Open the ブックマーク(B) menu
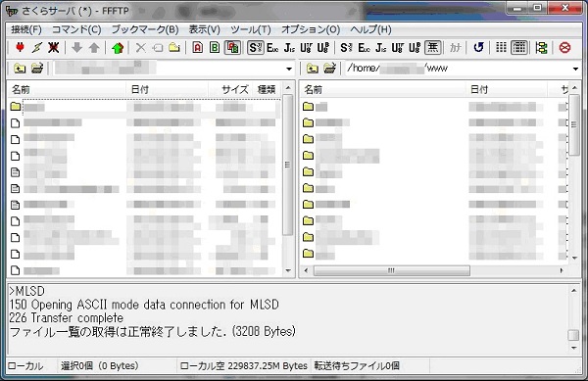This screenshot has width=588, height=381. (145, 29)
